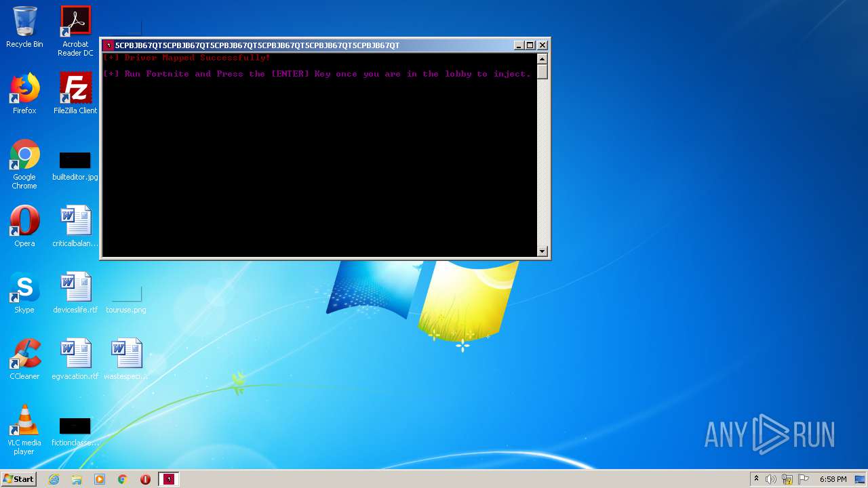Launch the VLC media player shortcut
Viewport: 868px width, 488px height.
coord(24,430)
